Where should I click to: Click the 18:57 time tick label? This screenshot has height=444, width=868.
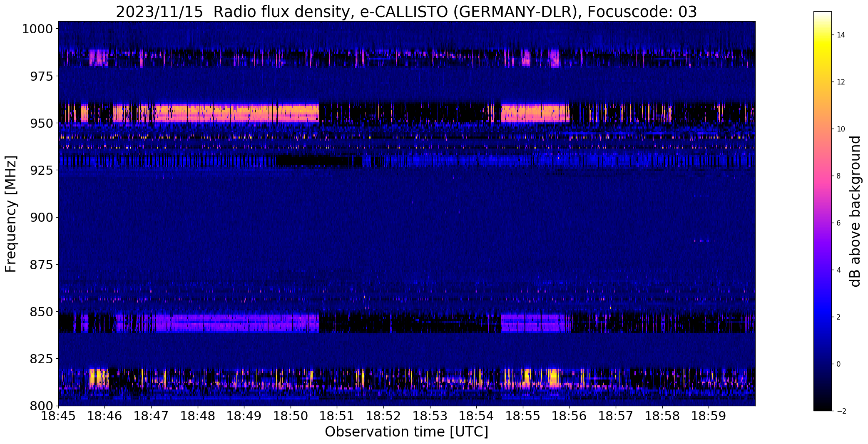pos(616,416)
